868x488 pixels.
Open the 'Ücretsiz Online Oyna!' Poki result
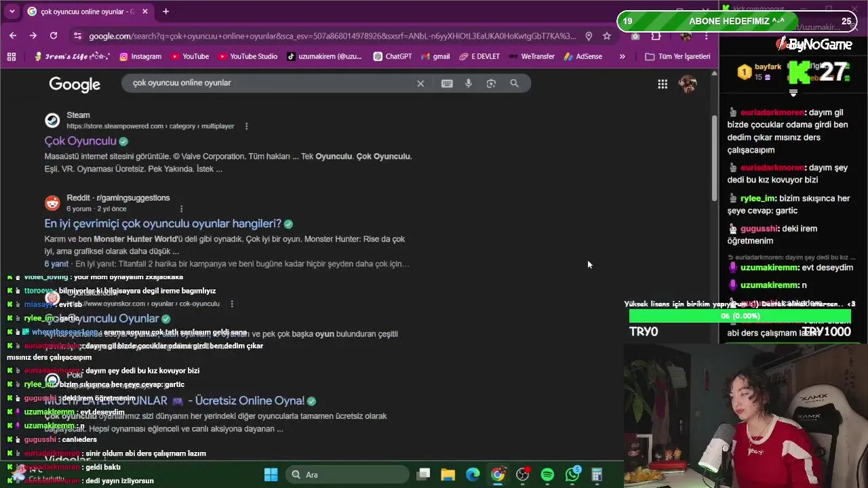pyautogui.click(x=174, y=401)
